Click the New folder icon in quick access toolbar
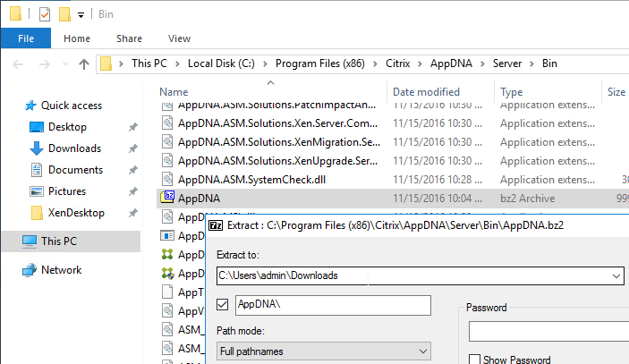Image resolution: width=629 pixels, height=364 pixels. pos(64,14)
